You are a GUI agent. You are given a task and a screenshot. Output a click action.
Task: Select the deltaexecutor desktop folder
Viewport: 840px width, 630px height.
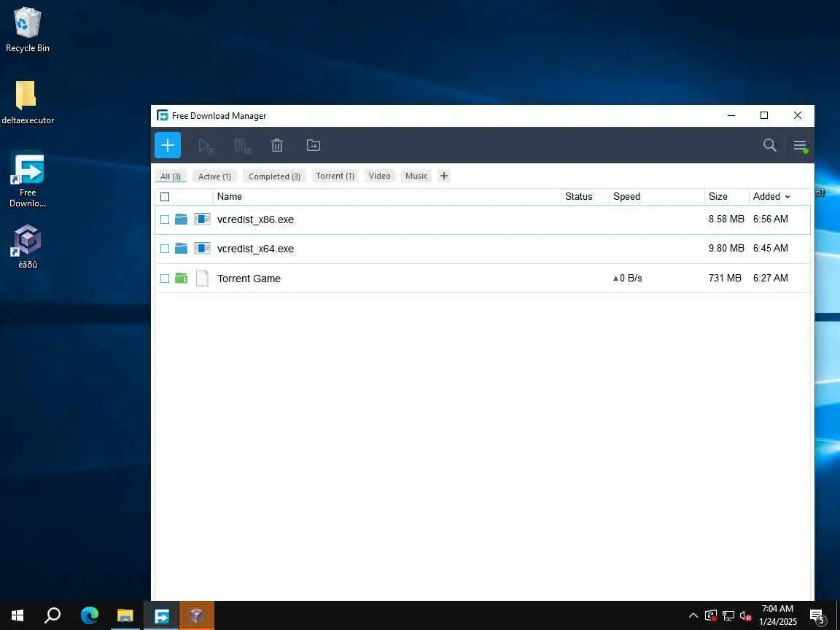point(27,103)
